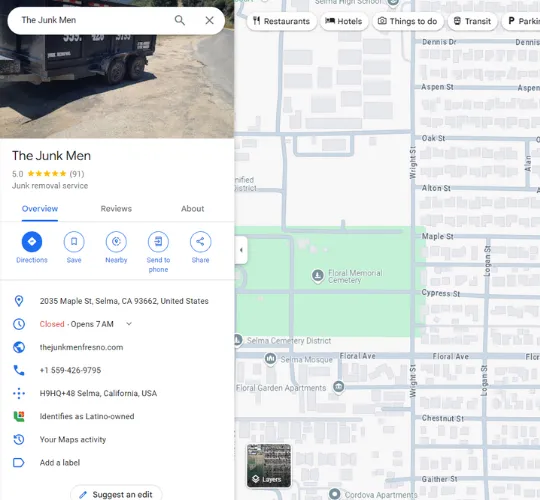Viewport: 540px width, 500px height.
Task: Click the clock hours icon
Action: point(19,324)
